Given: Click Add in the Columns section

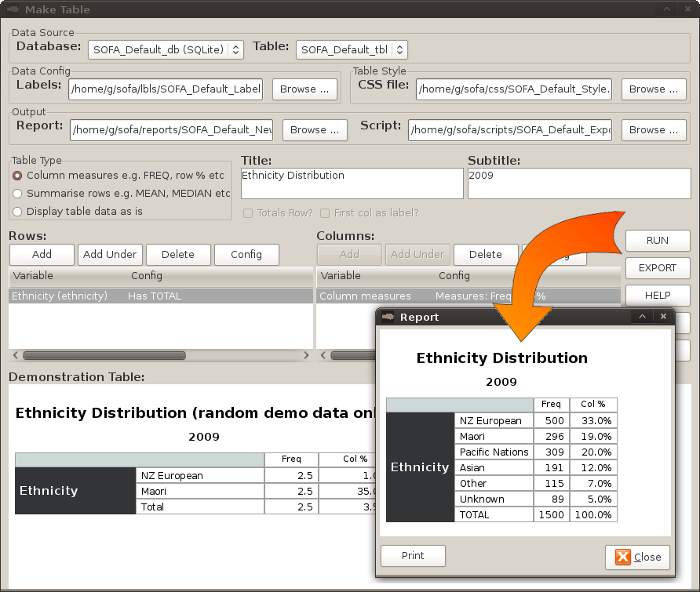Looking at the screenshot, I should pyautogui.click(x=349, y=254).
